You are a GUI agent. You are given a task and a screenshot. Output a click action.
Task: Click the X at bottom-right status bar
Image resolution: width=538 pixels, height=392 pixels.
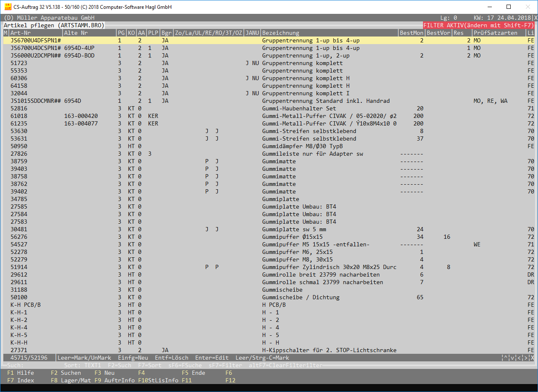(x=532, y=358)
